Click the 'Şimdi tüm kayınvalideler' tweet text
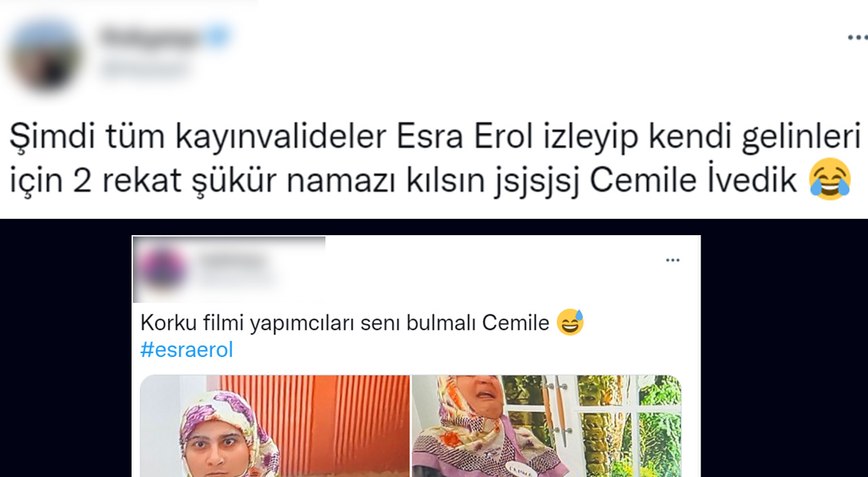Viewport: 868px width, 477px height. tap(435, 160)
